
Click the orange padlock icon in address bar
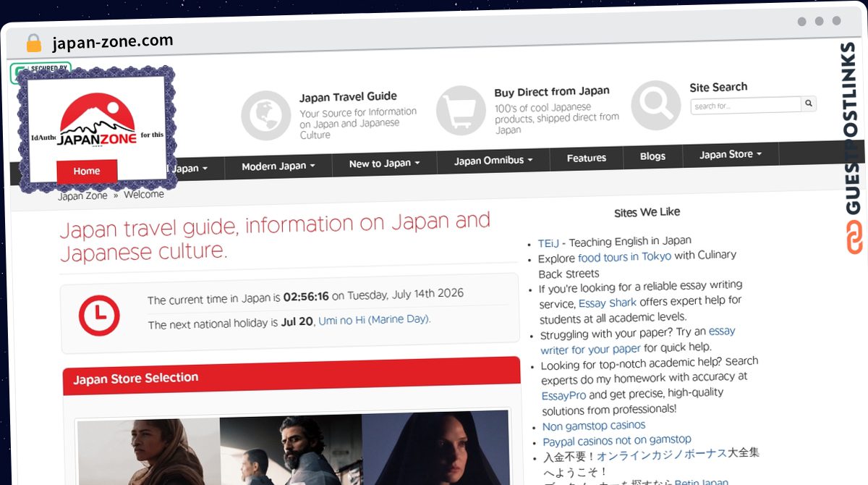click(x=33, y=43)
